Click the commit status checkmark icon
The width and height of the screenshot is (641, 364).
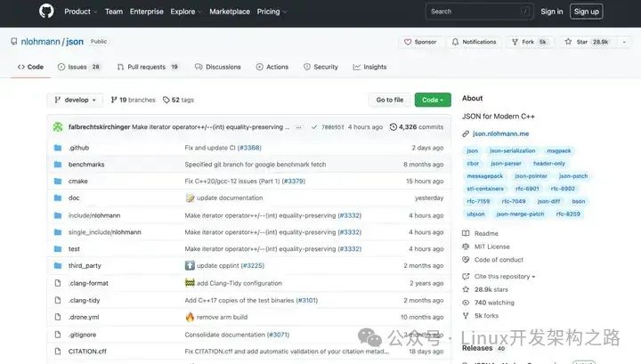314,127
